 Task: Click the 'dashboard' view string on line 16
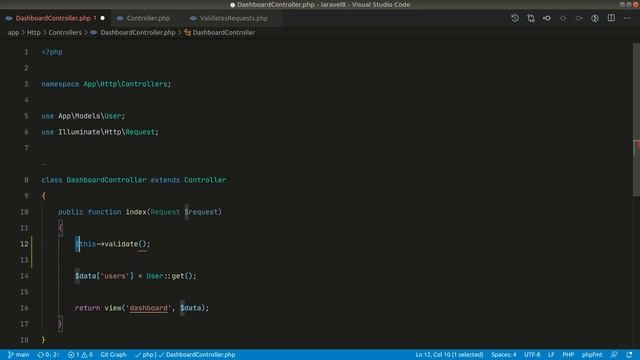click(x=149, y=308)
